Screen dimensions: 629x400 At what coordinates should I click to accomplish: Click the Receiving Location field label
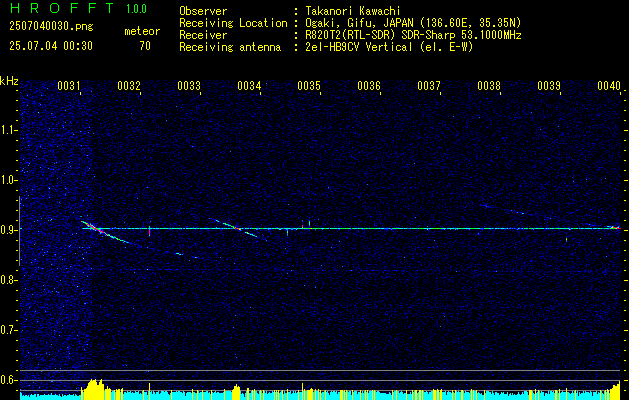233,23
